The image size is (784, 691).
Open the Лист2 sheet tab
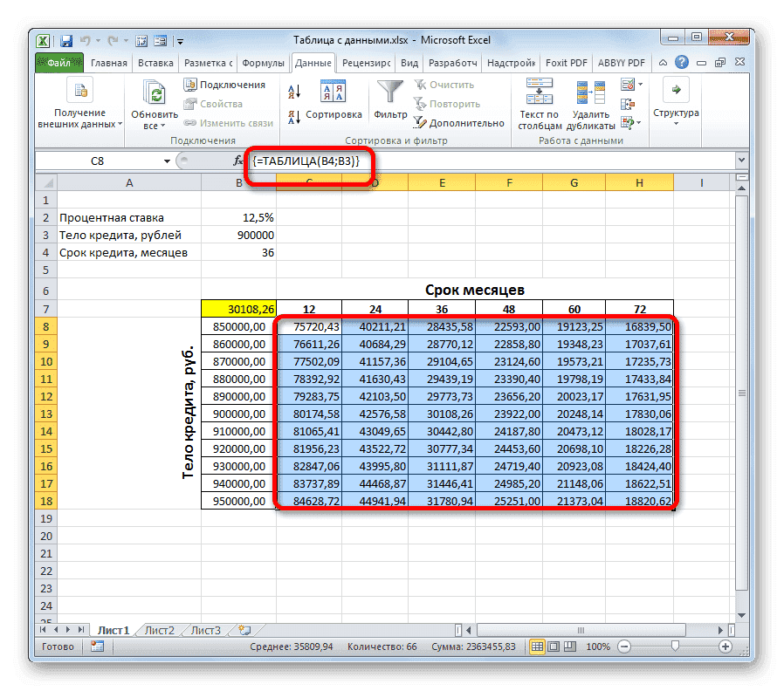pos(161,629)
